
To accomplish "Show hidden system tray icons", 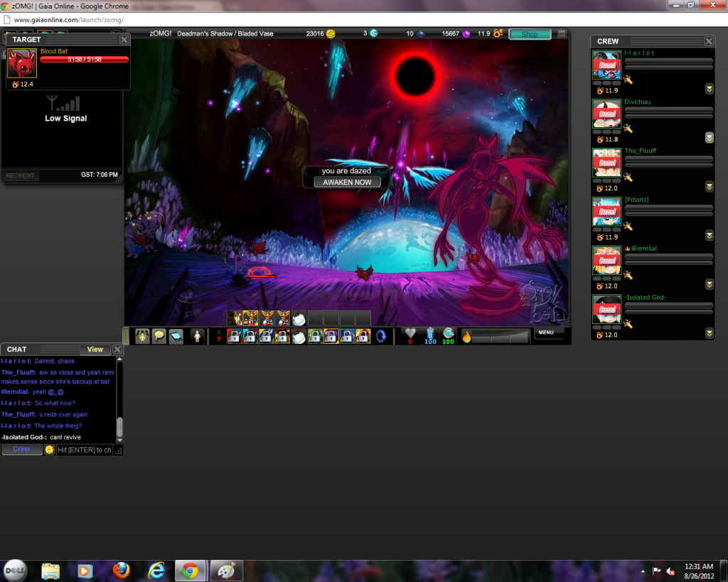I will point(643,571).
